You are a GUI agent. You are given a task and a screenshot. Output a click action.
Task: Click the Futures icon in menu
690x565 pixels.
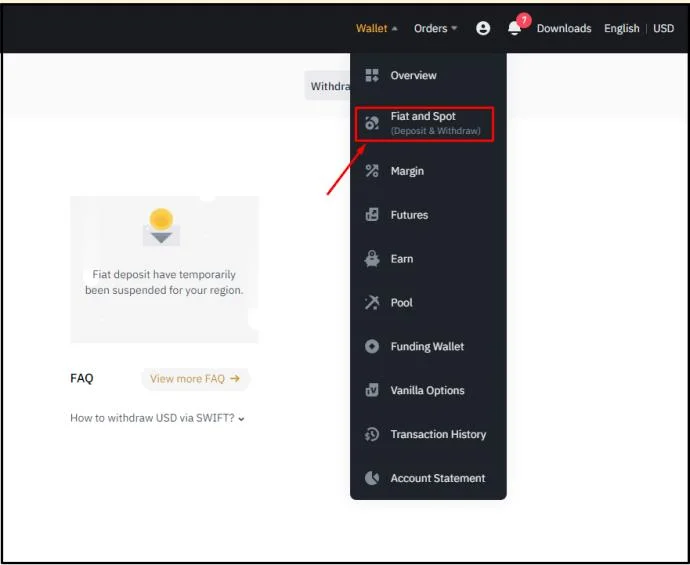click(372, 215)
